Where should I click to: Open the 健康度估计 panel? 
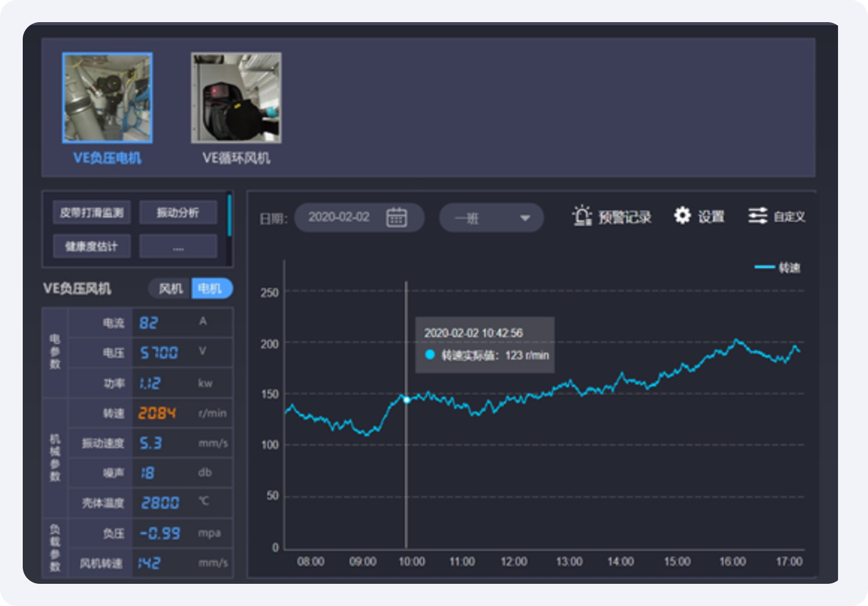(x=92, y=246)
